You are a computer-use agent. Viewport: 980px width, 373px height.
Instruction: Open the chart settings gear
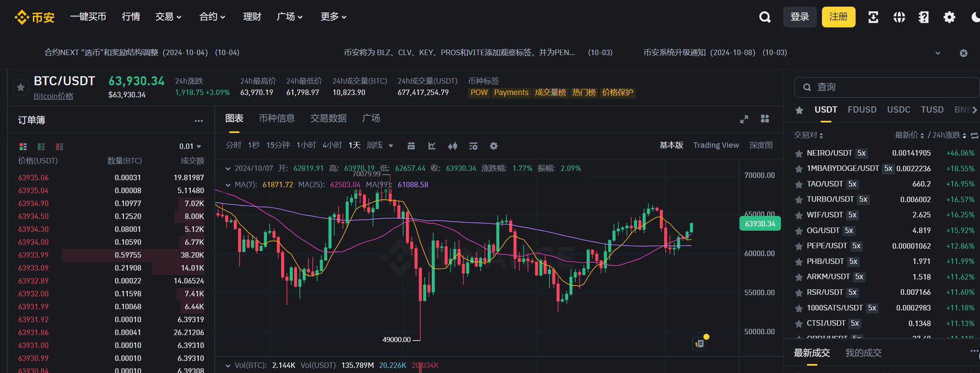494,146
